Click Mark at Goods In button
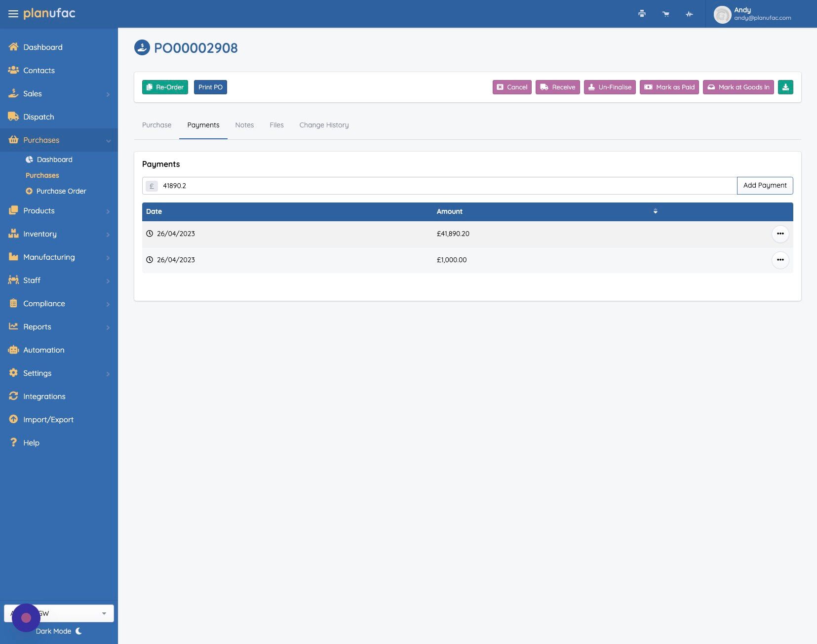Viewport: 817px width, 644px height. (739, 87)
